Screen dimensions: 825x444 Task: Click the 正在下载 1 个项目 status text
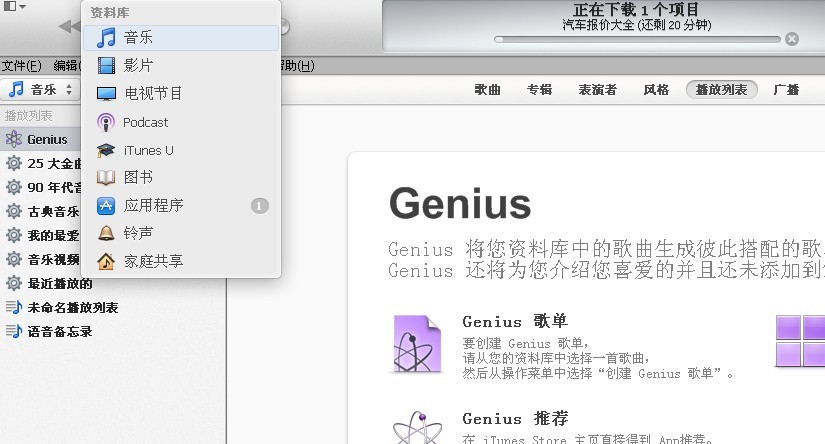[636, 9]
